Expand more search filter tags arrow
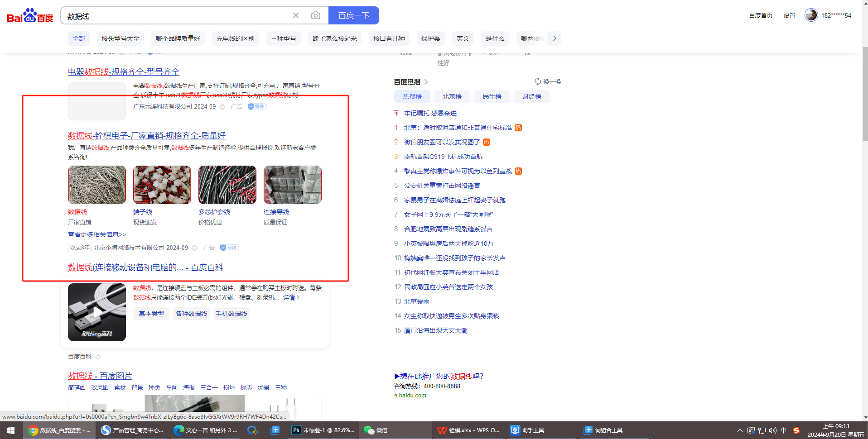The width and height of the screenshot is (868, 439). (554, 38)
